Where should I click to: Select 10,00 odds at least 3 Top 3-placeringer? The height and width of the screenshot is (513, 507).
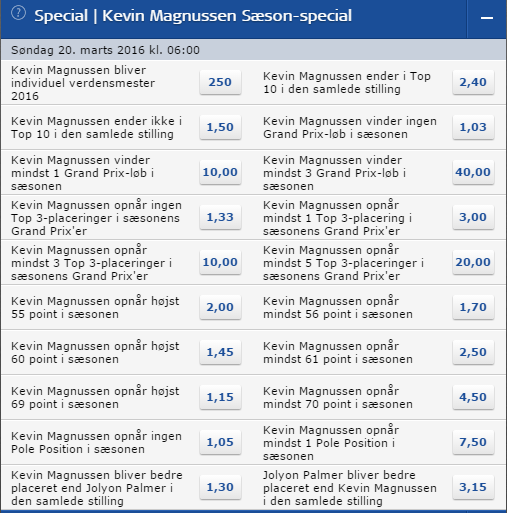click(220, 262)
